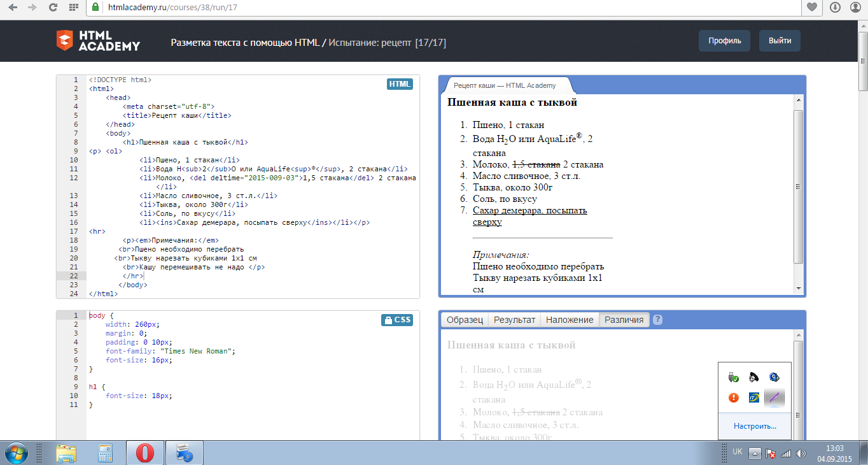The width and height of the screenshot is (868, 465).
Task: Open the volume speaker icon in the tray
Action: [x=801, y=454]
